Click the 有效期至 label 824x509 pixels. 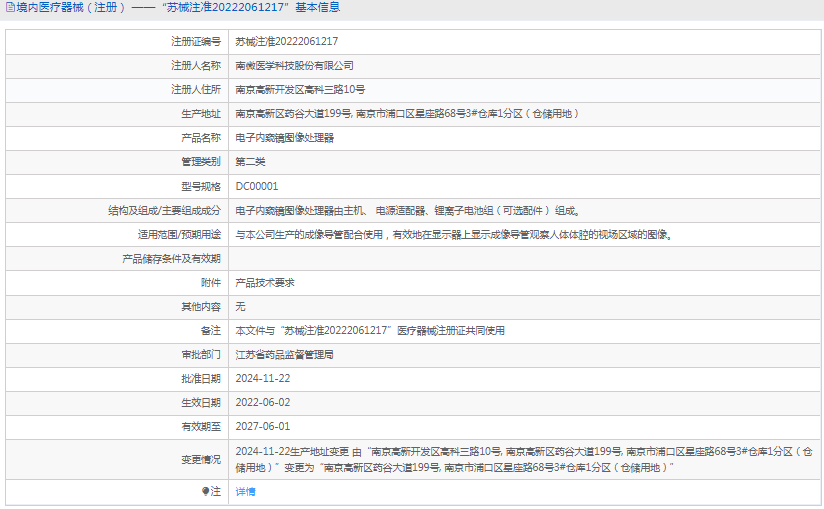click(x=201, y=427)
